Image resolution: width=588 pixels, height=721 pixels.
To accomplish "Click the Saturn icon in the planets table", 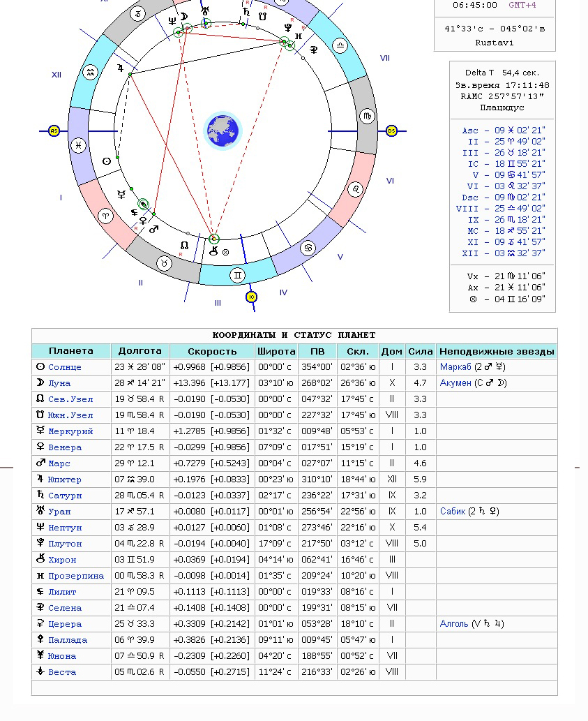I will pos(40,495).
